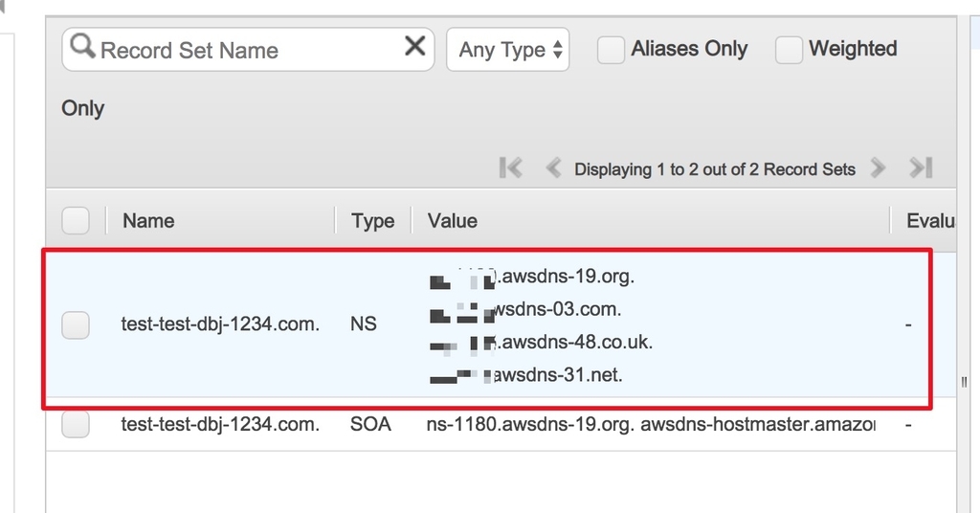Go to first page of record sets
Screen dimensions: 980x513
(510, 168)
